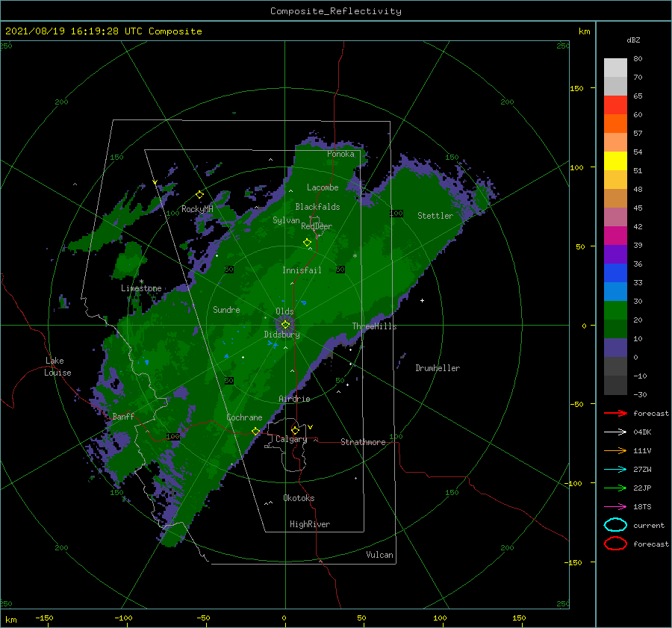The height and width of the screenshot is (628, 672).
Task: Select the cyan current ellipse legend icon
Action: (x=615, y=525)
